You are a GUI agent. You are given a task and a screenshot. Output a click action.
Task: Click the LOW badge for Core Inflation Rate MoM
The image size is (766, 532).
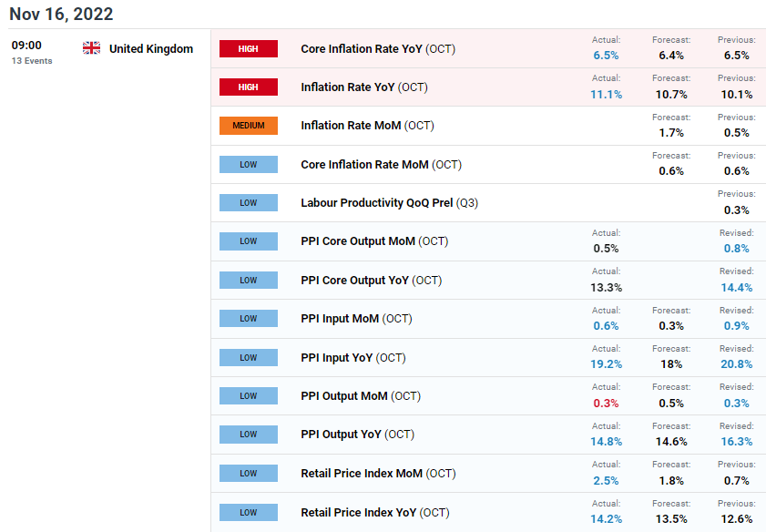tap(248, 165)
